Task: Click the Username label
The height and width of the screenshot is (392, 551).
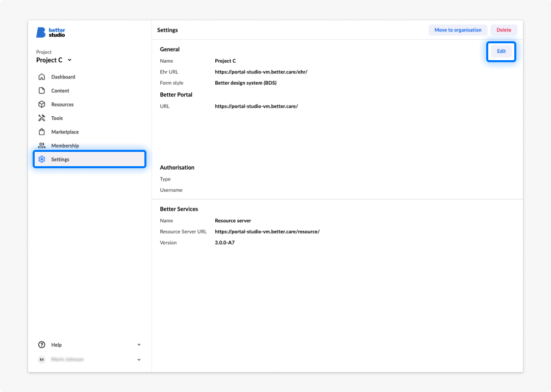Action: click(x=171, y=190)
